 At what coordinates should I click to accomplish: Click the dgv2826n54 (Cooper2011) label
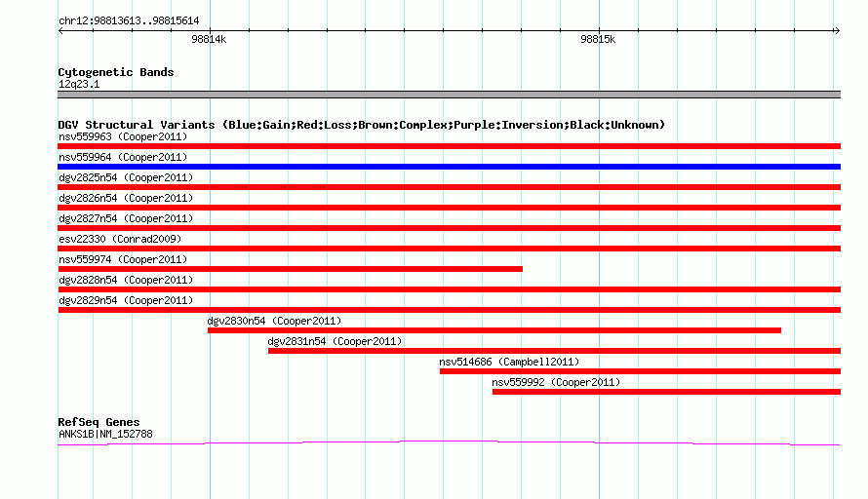pyautogui.click(x=126, y=198)
